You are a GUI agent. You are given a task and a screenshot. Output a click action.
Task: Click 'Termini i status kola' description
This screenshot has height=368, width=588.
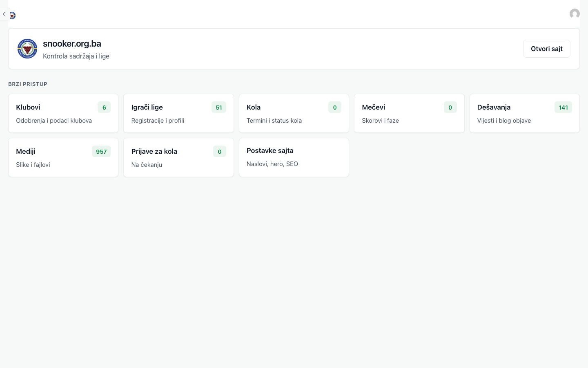point(274,121)
